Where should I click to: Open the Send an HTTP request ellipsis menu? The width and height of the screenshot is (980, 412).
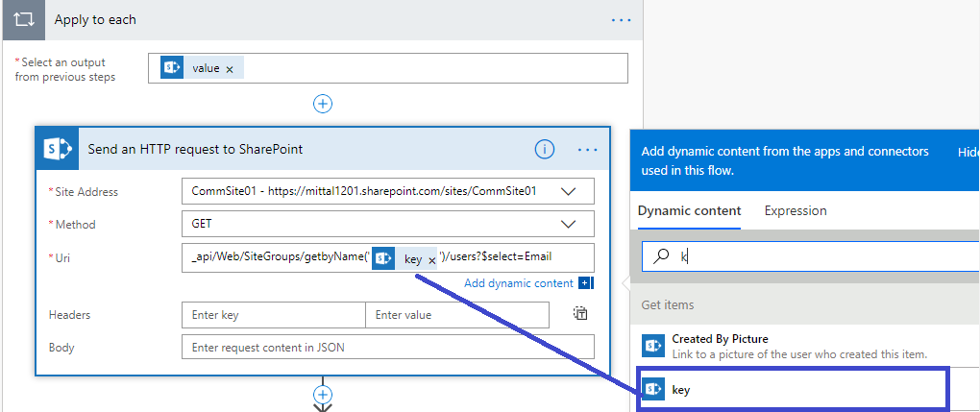(587, 150)
